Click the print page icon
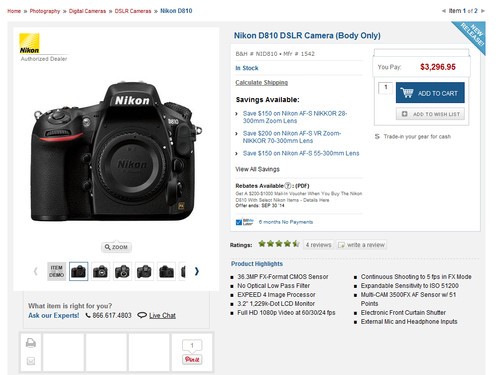 31,343
